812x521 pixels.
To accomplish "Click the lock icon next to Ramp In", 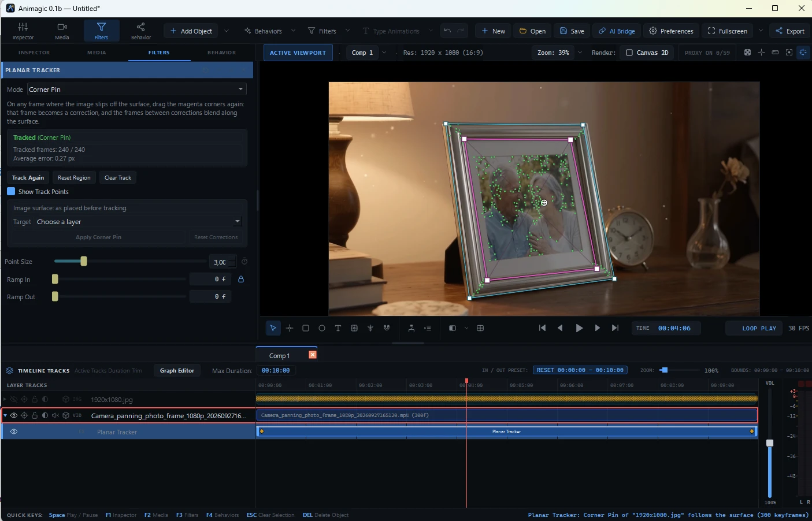I will pos(241,279).
